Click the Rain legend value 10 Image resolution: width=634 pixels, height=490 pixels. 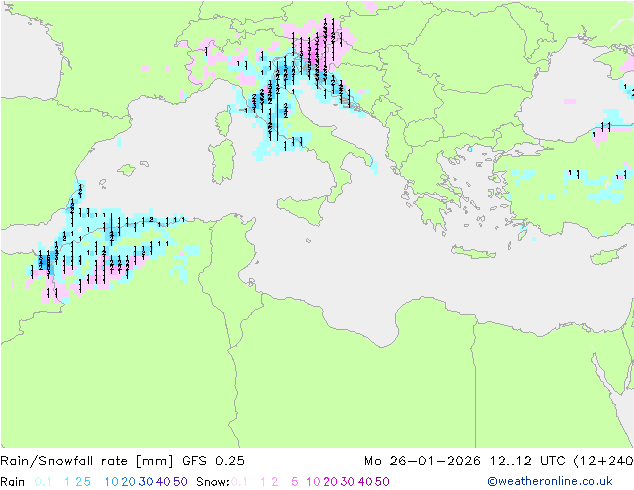click(111, 482)
